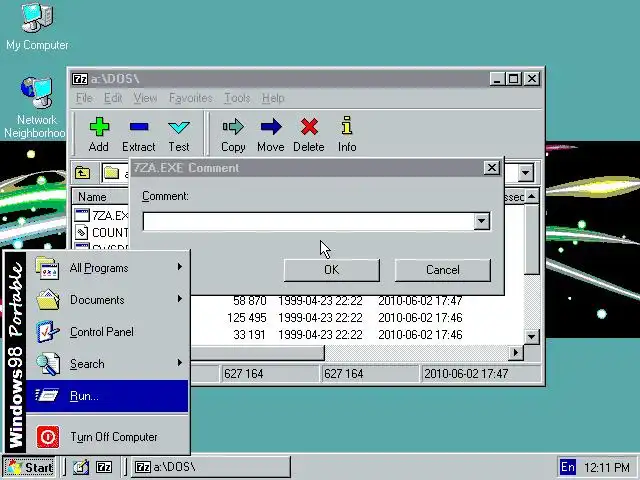
Task: Choose Turn Off Computer in Start menu
Action: click(108, 437)
